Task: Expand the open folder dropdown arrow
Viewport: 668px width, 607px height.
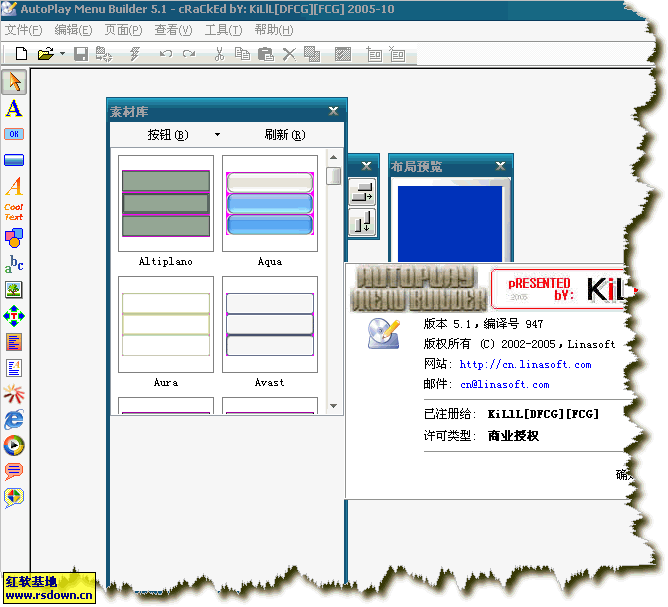Action: tap(62, 54)
